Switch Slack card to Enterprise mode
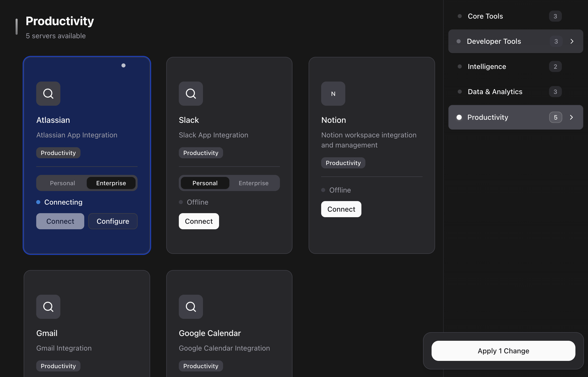Screen dimensions: 588x377 (x=254, y=183)
